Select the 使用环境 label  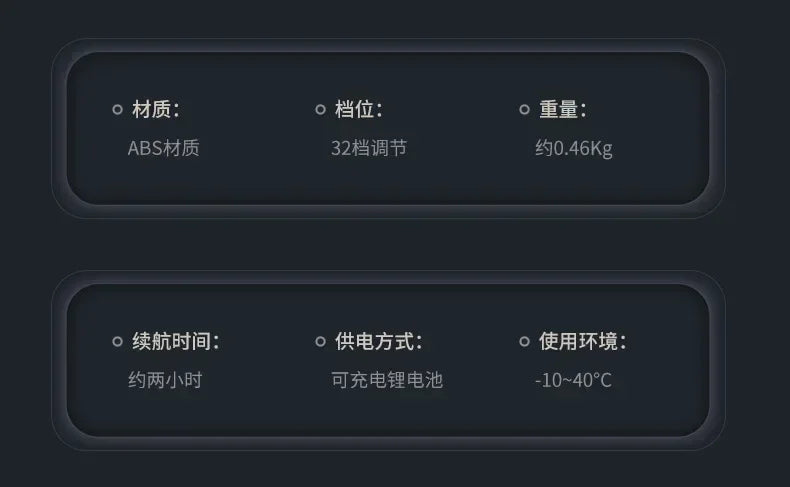click(x=583, y=342)
